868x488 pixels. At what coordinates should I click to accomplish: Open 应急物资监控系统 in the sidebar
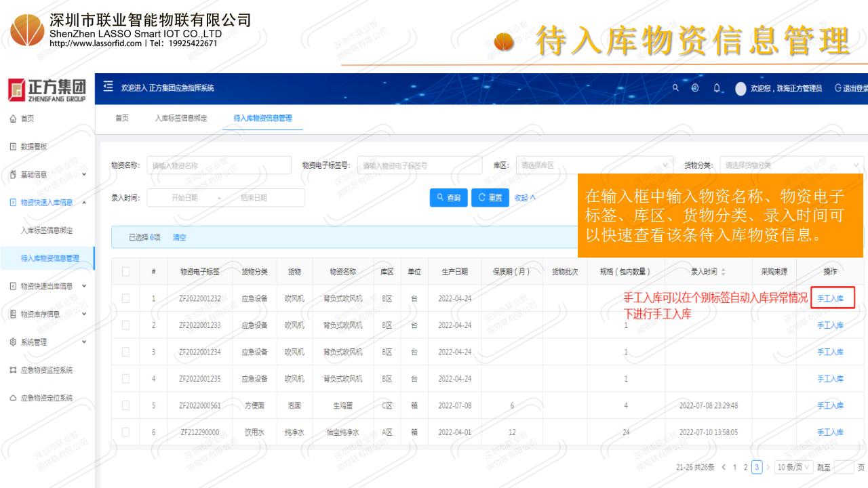coord(46,370)
